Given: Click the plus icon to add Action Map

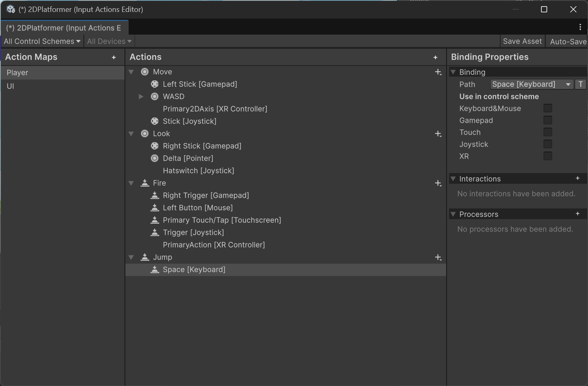Looking at the screenshot, I should click(114, 58).
